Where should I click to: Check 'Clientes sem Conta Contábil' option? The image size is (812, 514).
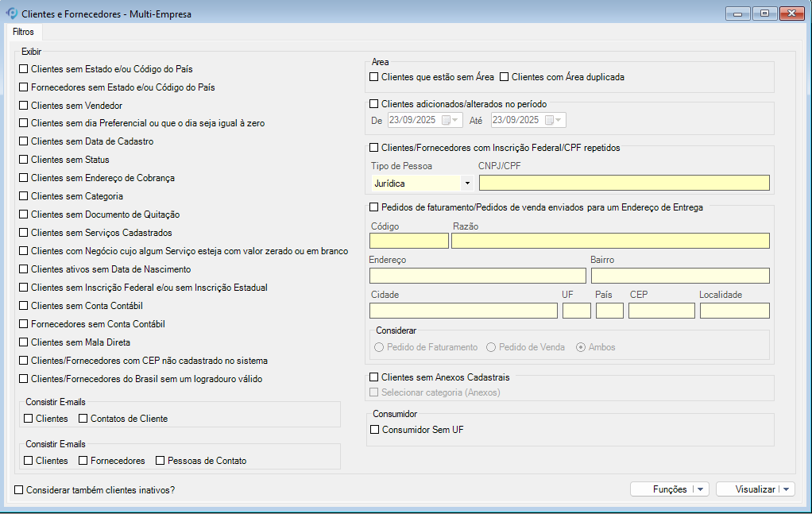pos(24,306)
